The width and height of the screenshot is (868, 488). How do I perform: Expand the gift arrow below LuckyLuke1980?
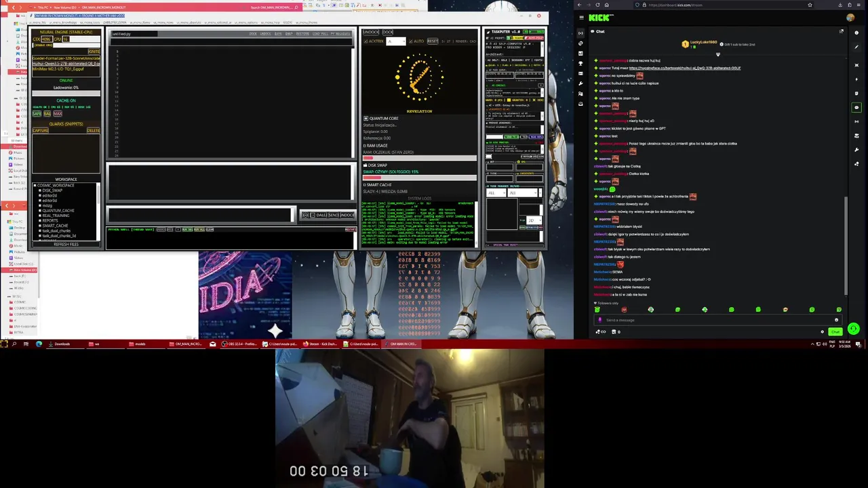pos(718,54)
